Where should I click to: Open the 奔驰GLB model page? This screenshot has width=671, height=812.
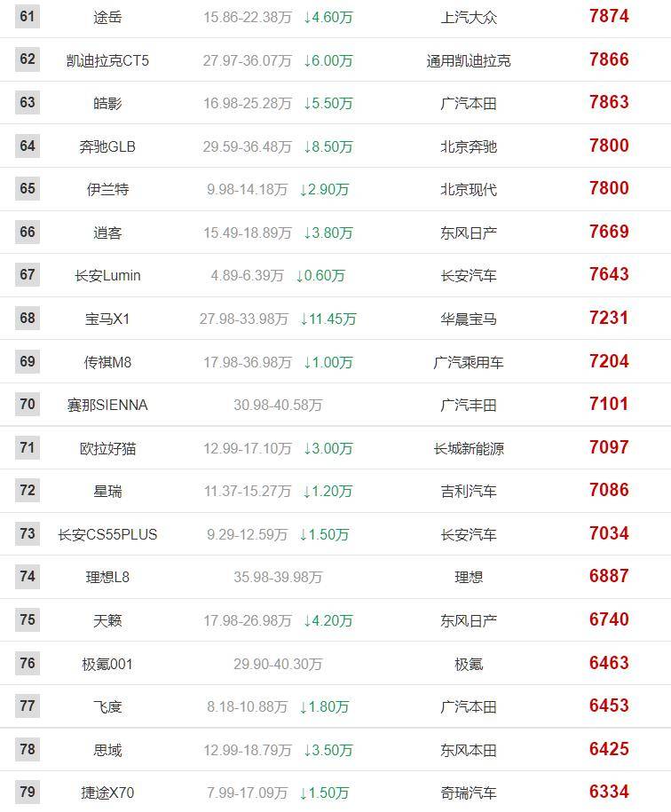click(107, 146)
